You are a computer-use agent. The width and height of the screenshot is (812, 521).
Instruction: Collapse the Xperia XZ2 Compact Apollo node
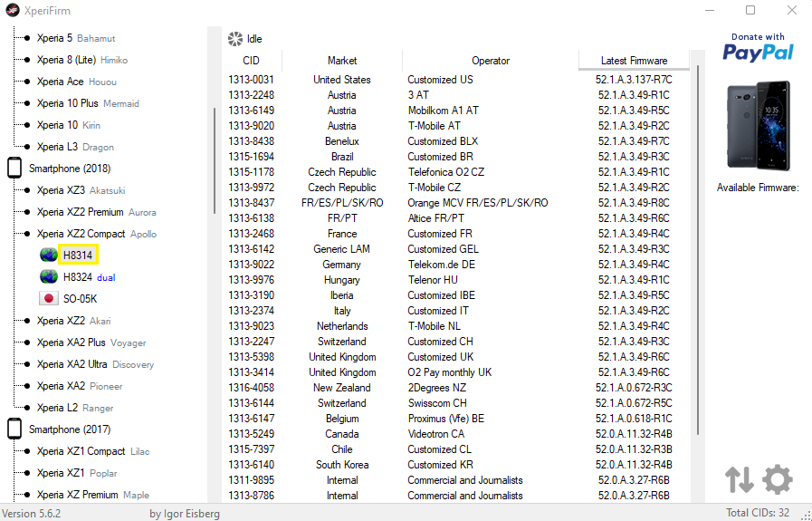coord(26,234)
